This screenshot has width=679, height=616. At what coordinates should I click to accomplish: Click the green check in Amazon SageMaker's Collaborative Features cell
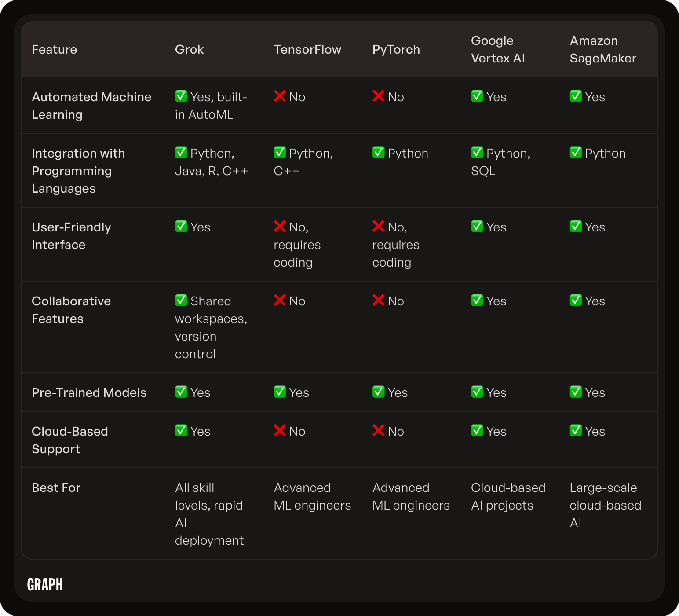576,300
